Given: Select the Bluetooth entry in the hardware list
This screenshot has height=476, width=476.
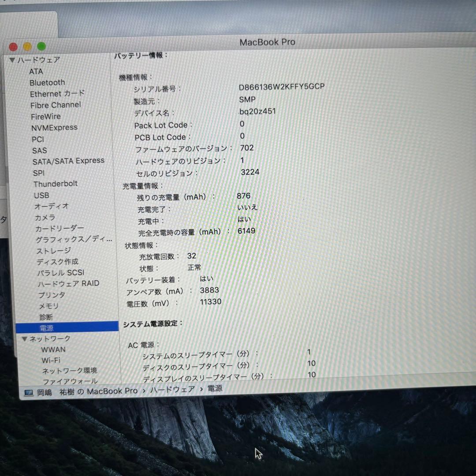Looking at the screenshot, I should [x=47, y=82].
